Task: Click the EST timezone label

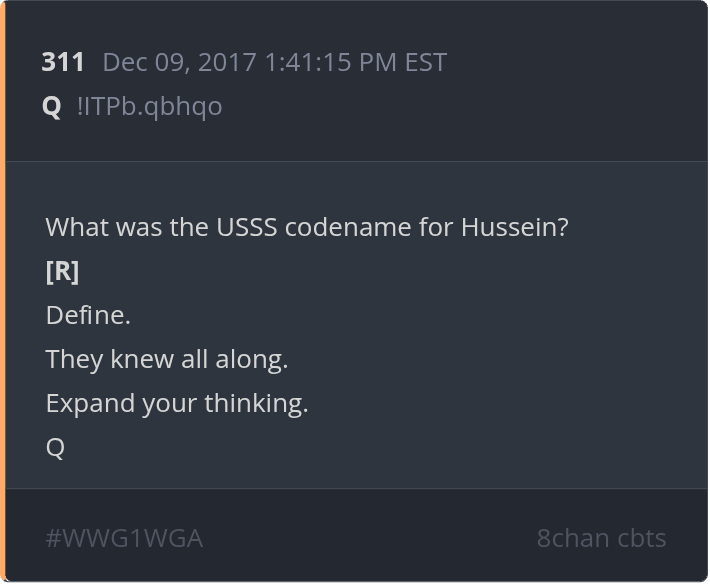Action: pos(425,62)
